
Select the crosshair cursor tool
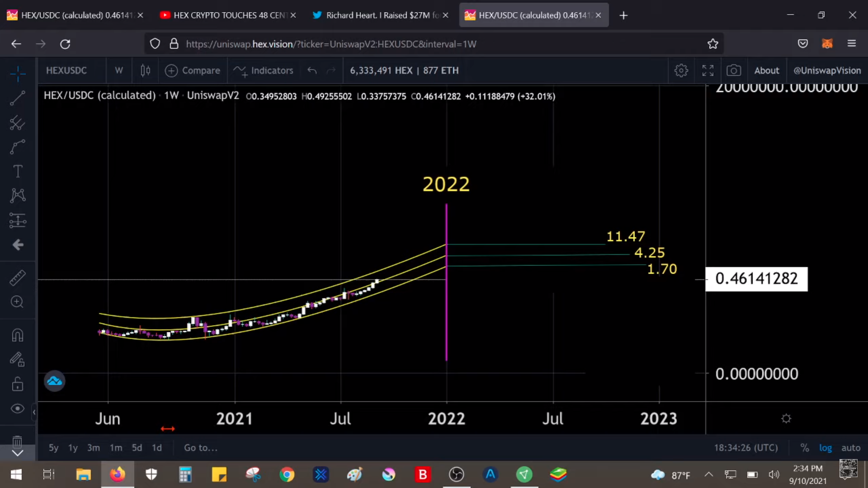pos(18,74)
